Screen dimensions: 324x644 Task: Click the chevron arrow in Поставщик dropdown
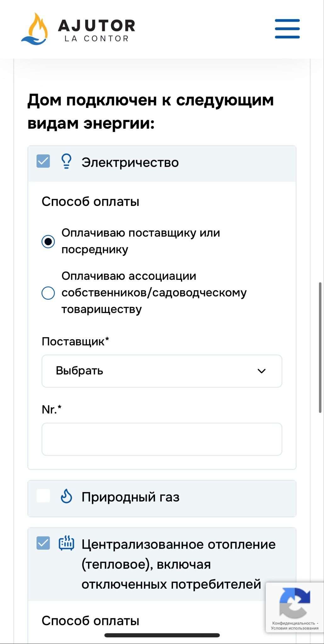click(261, 371)
